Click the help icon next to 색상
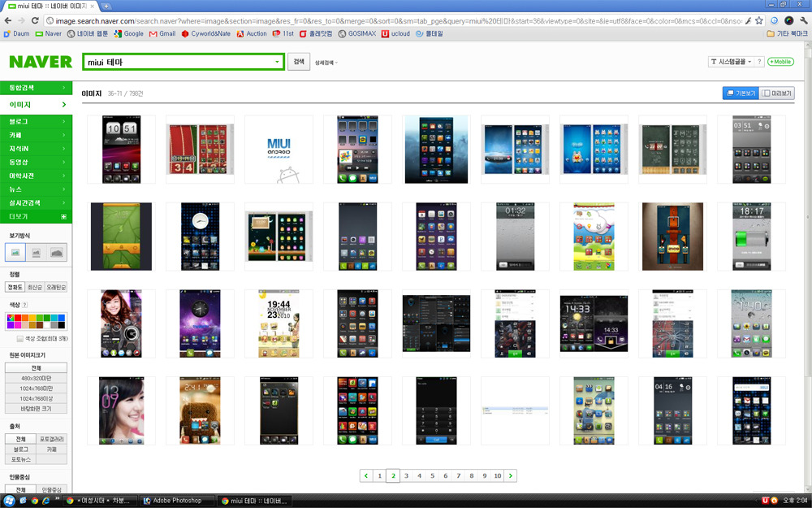 click(24, 305)
